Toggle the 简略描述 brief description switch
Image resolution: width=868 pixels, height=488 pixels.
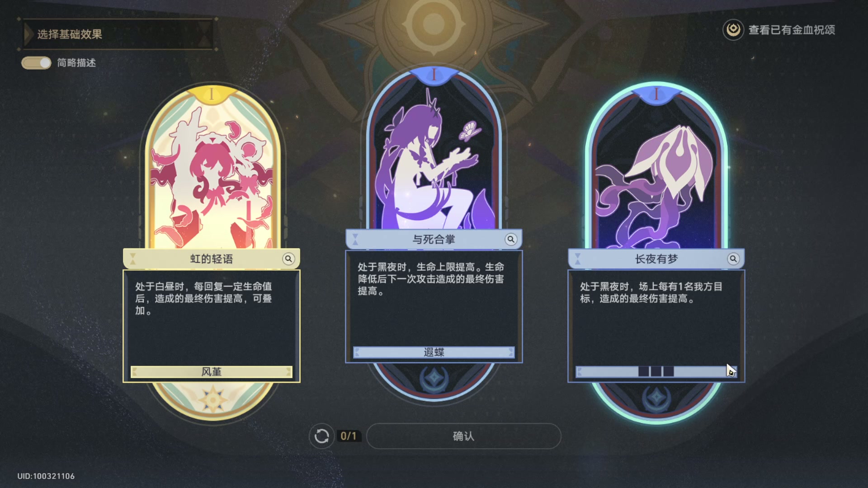(36, 63)
